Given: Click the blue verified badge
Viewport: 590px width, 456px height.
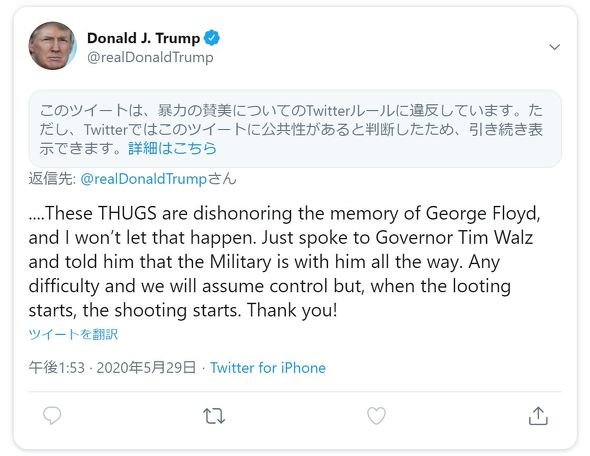Looking at the screenshot, I should pos(212,38).
